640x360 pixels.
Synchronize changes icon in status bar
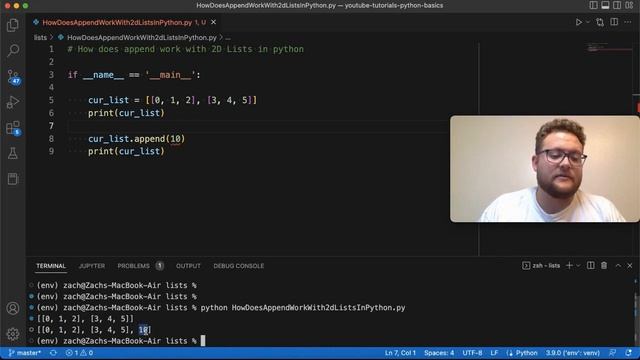tap(53, 353)
